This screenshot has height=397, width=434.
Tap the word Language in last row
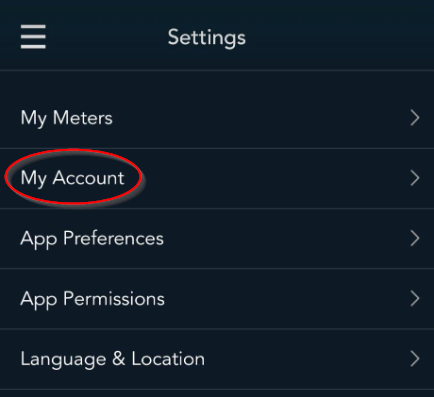pos(63,360)
